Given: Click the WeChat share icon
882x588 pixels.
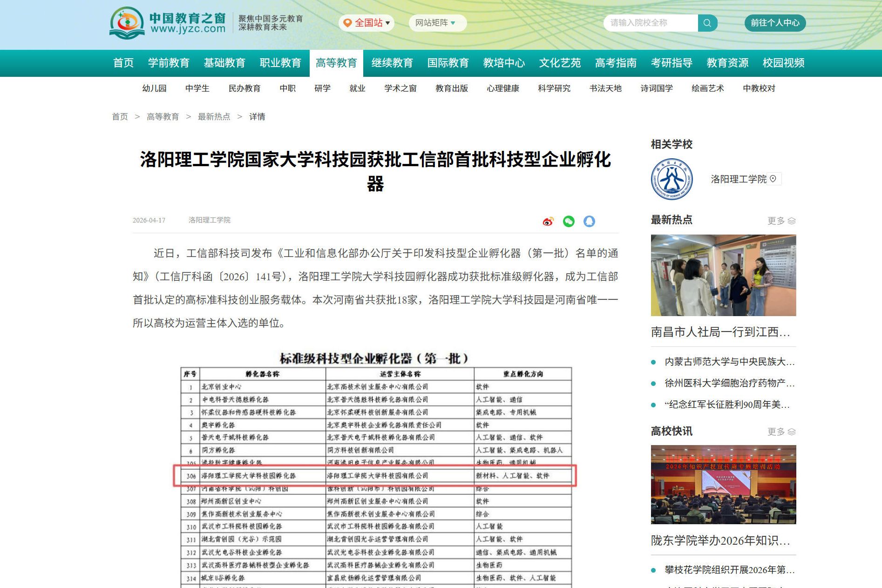Looking at the screenshot, I should point(569,222).
